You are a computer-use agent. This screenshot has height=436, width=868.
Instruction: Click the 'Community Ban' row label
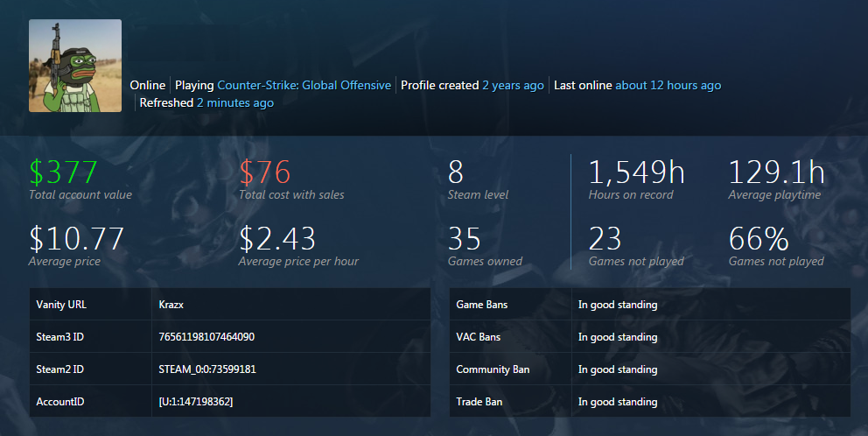(493, 369)
